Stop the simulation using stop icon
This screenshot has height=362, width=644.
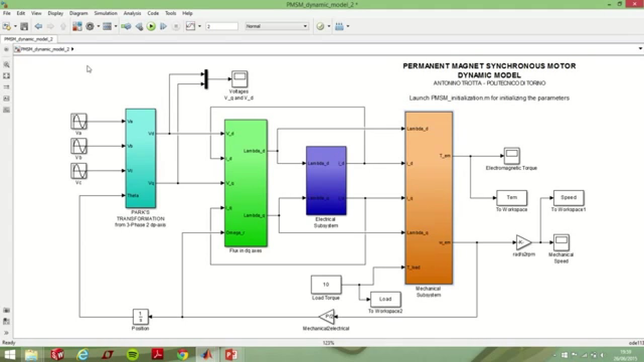click(x=176, y=26)
